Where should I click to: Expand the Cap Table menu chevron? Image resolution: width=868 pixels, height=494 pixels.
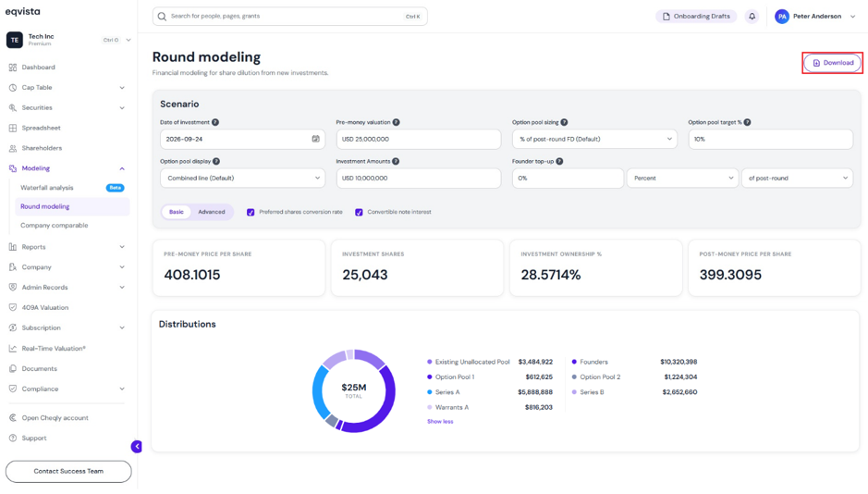point(122,88)
